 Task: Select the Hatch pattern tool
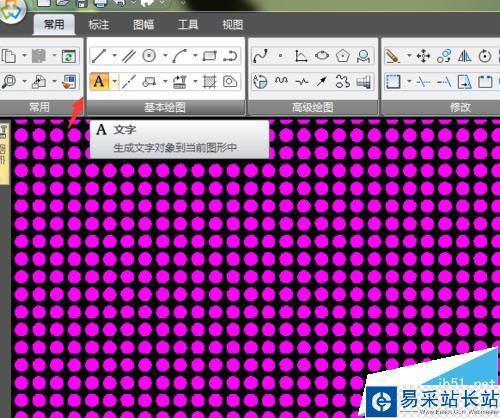(x=210, y=82)
